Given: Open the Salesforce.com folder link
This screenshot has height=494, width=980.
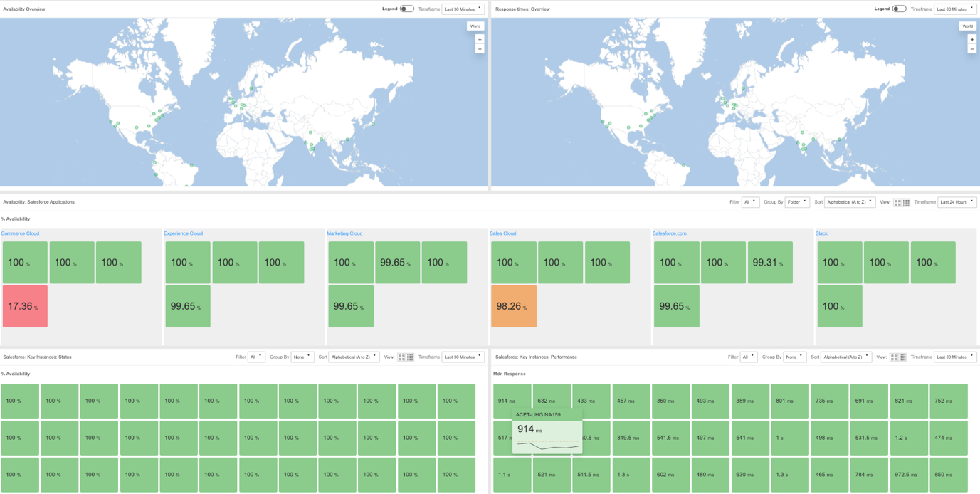Looking at the screenshot, I should point(670,233).
